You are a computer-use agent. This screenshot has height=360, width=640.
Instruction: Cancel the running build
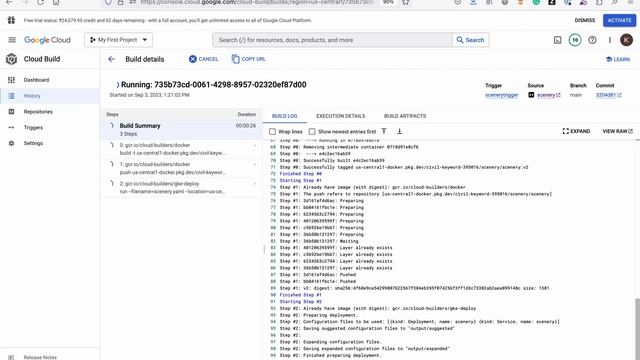coord(203,59)
